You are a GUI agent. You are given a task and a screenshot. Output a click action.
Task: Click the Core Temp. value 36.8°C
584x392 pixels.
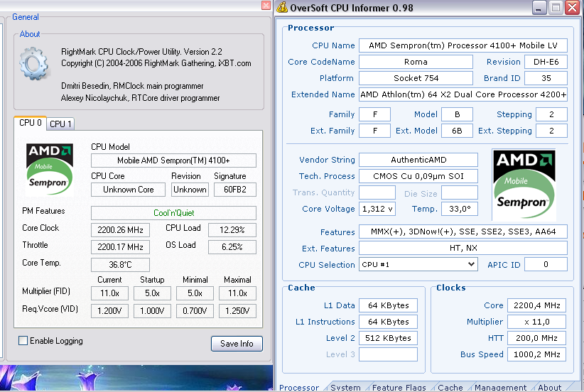(x=120, y=265)
